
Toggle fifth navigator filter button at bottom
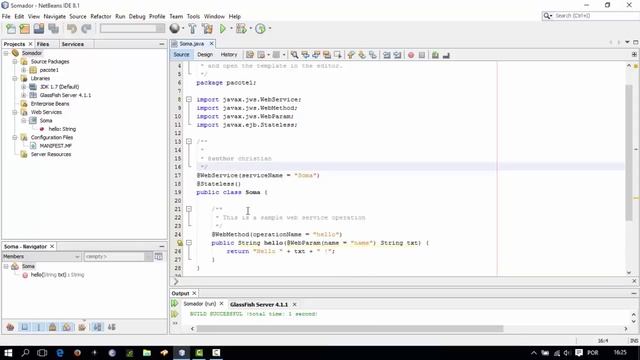tap(67, 327)
